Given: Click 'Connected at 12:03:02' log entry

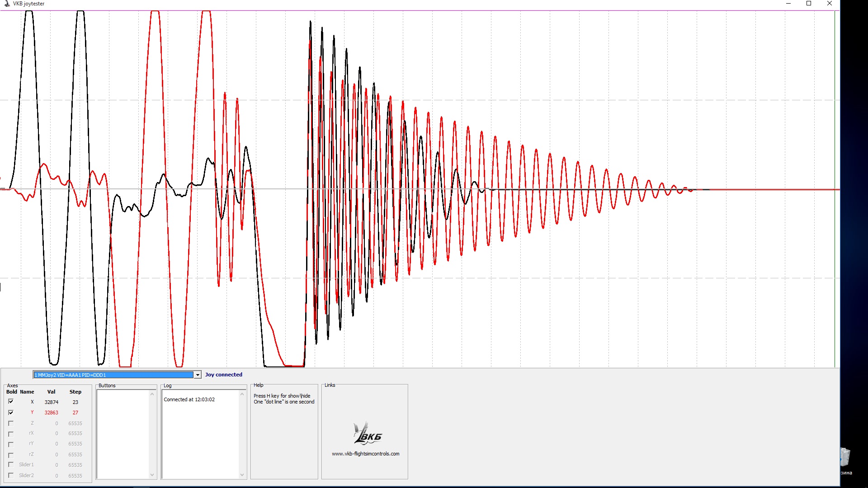Looking at the screenshot, I should tap(189, 399).
